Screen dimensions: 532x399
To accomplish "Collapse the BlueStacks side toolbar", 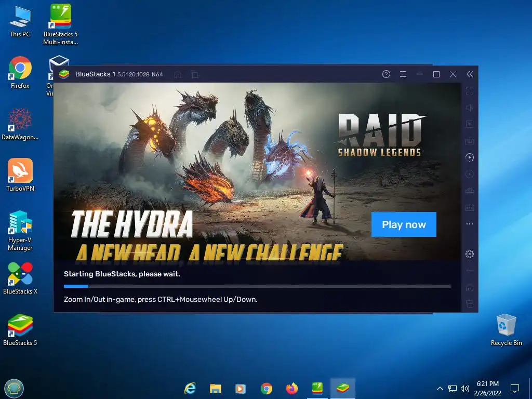I will [470, 74].
